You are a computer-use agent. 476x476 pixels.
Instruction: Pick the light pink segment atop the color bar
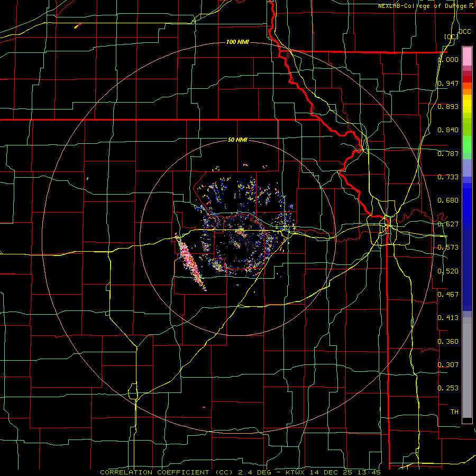pyautogui.click(x=467, y=56)
